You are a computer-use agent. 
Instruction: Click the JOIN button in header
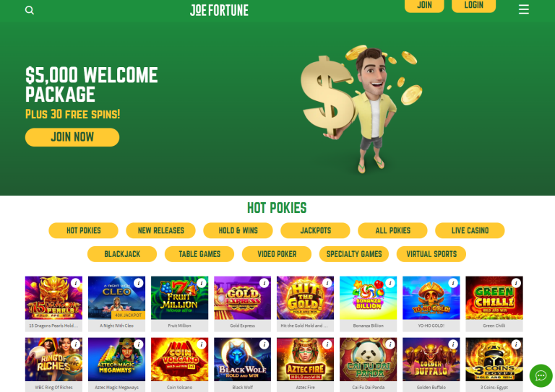coord(424,5)
